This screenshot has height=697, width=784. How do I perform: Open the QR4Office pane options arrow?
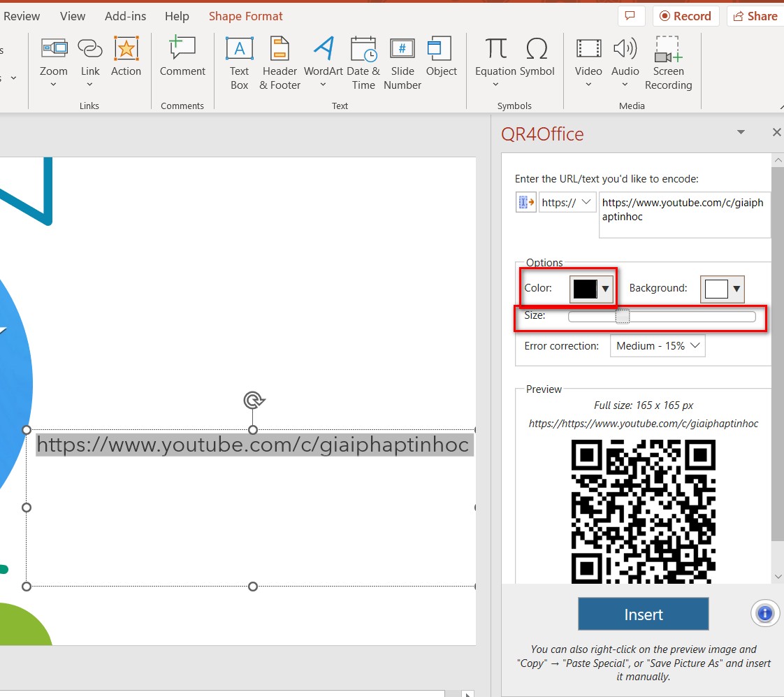click(741, 132)
